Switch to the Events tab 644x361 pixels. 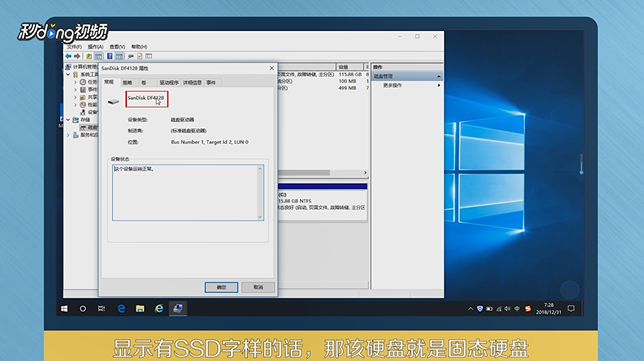point(212,83)
